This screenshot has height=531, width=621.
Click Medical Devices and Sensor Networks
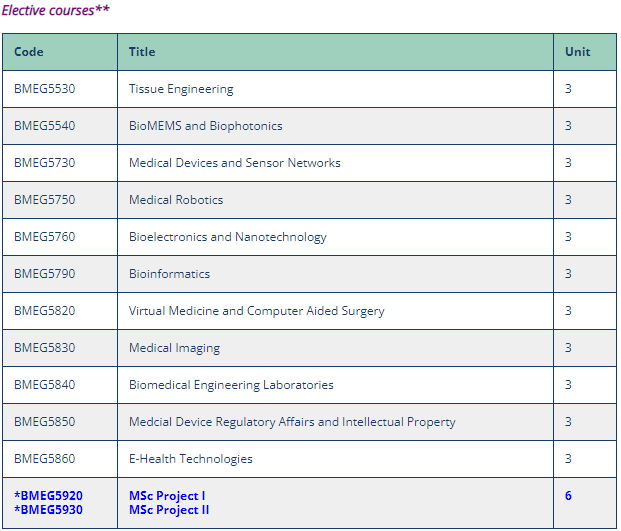tap(234, 163)
